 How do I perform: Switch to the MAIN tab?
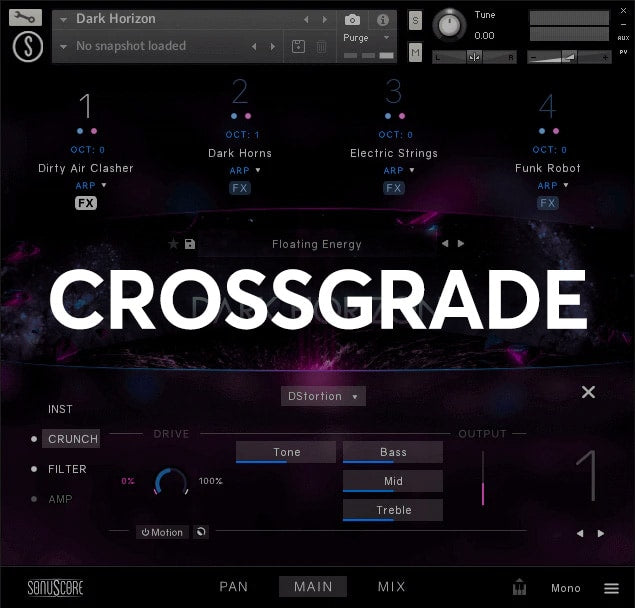pos(313,587)
